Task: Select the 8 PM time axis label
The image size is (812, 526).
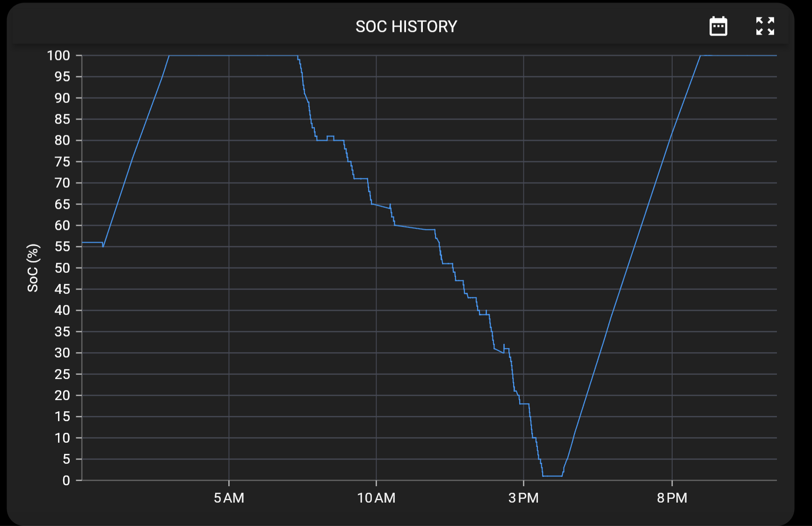Action: (x=672, y=498)
